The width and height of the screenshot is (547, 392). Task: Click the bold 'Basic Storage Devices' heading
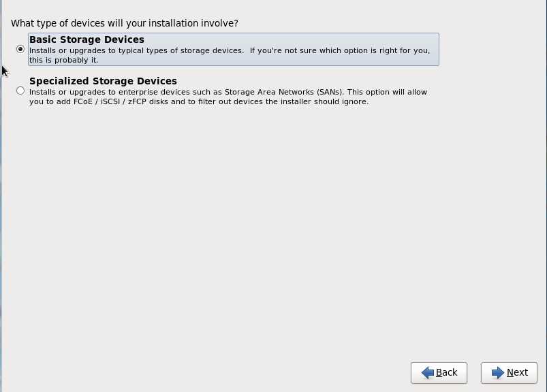coord(87,39)
